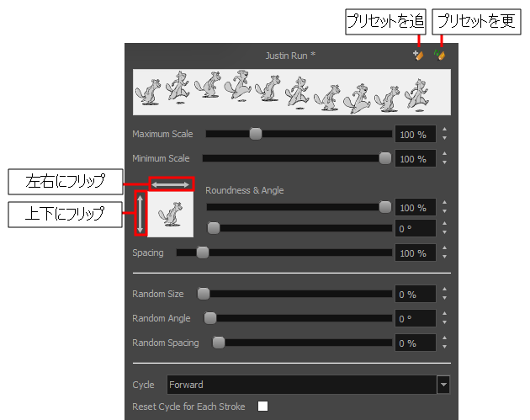The image size is (530, 420).
Task: Click the Spacing value field
Action: 416,253
